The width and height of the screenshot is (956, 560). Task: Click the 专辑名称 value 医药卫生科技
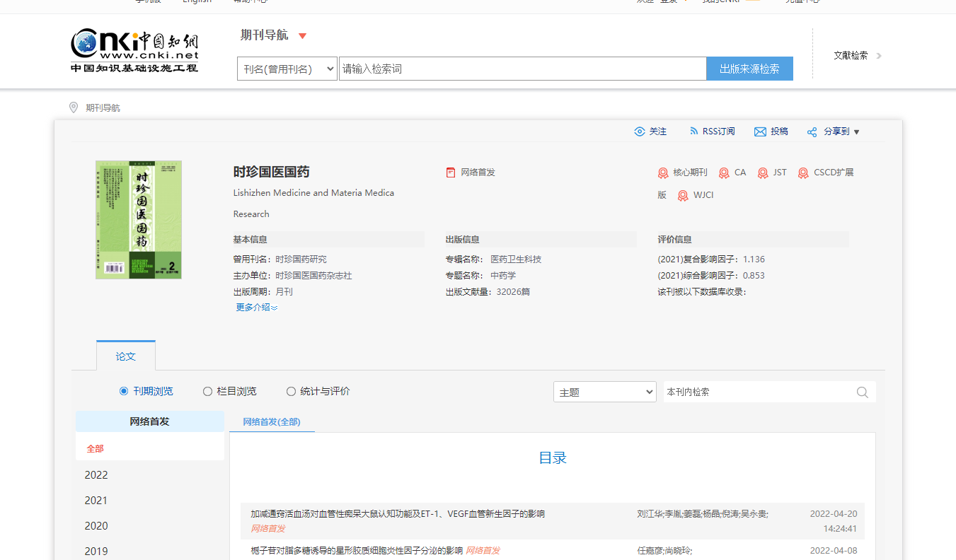click(x=516, y=259)
